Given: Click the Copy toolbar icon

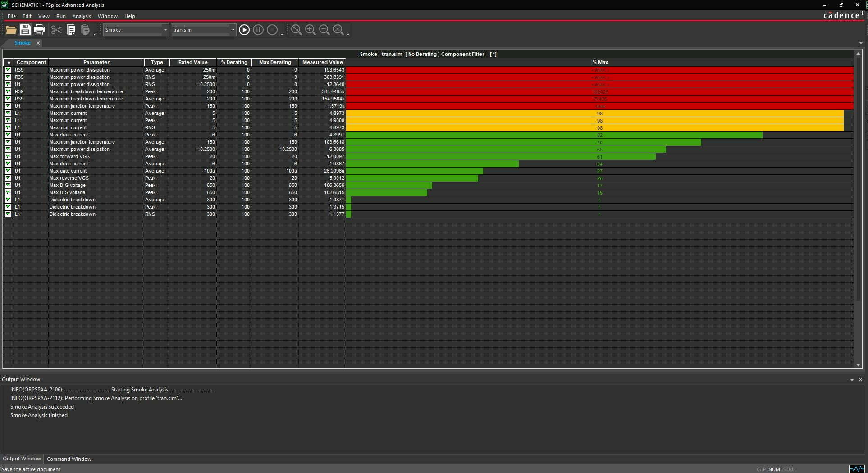Looking at the screenshot, I should click(x=71, y=30).
